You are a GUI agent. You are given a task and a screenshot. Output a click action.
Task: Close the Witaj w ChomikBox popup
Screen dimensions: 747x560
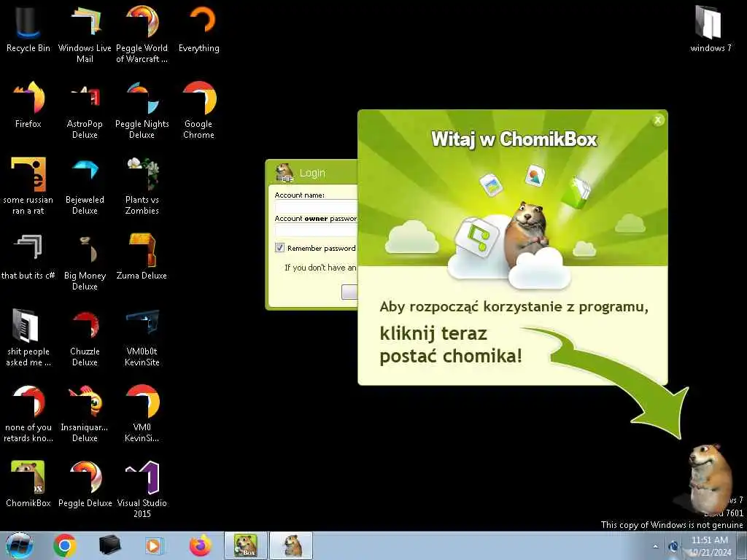658,120
